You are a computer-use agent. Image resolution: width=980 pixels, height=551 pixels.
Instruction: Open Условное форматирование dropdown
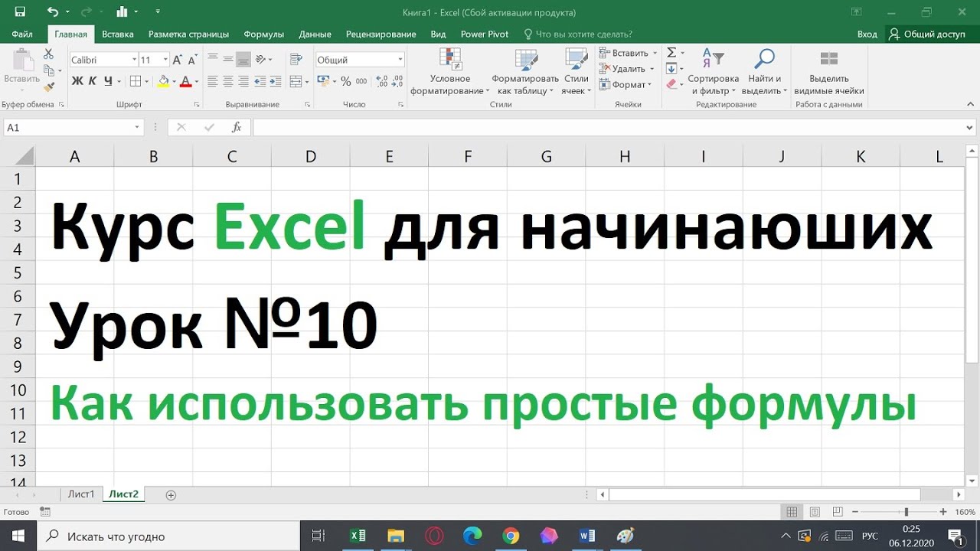coord(450,71)
